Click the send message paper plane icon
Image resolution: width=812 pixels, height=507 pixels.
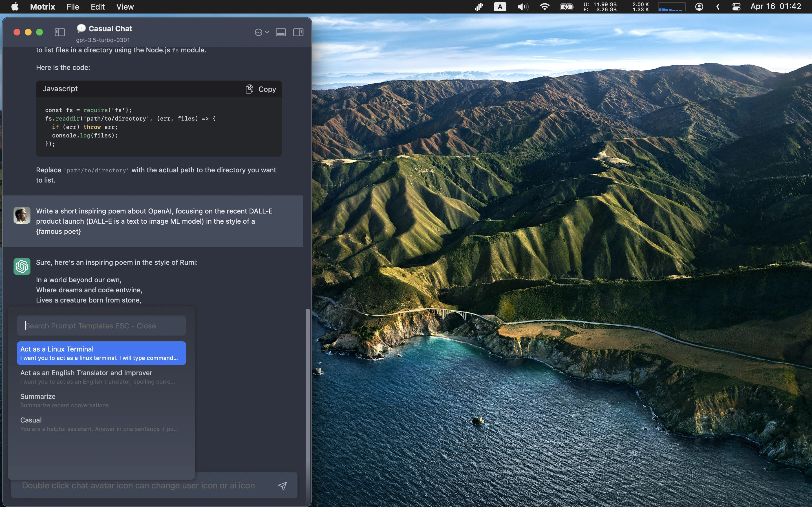tap(283, 486)
